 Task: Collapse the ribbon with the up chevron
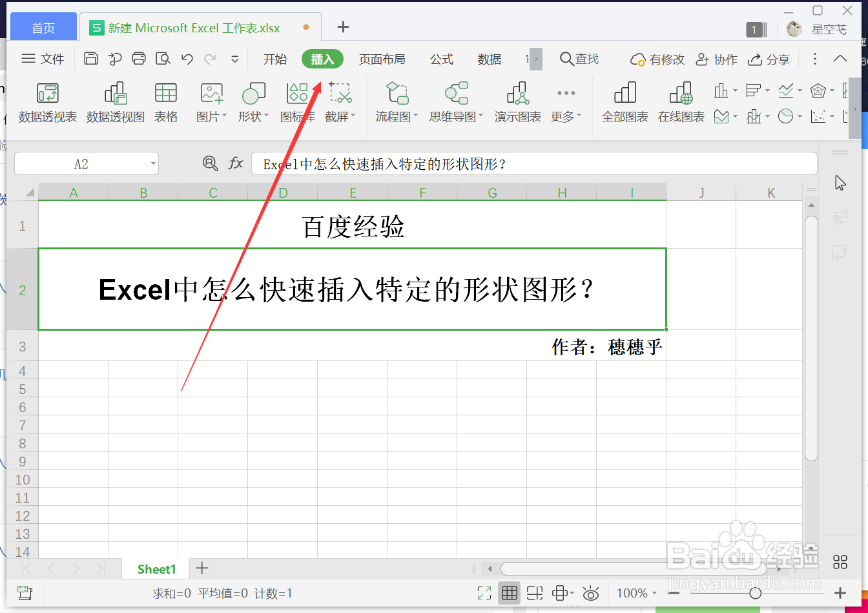[840, 59]
